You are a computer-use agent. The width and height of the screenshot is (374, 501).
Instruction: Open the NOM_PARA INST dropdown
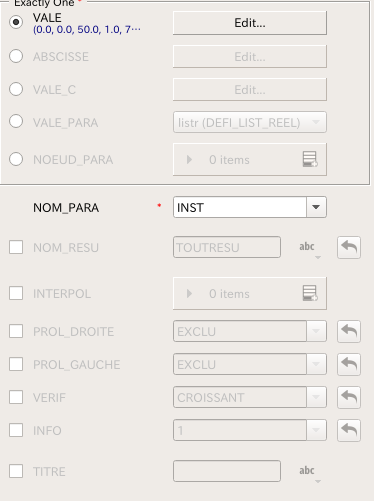tap(250, 207)
